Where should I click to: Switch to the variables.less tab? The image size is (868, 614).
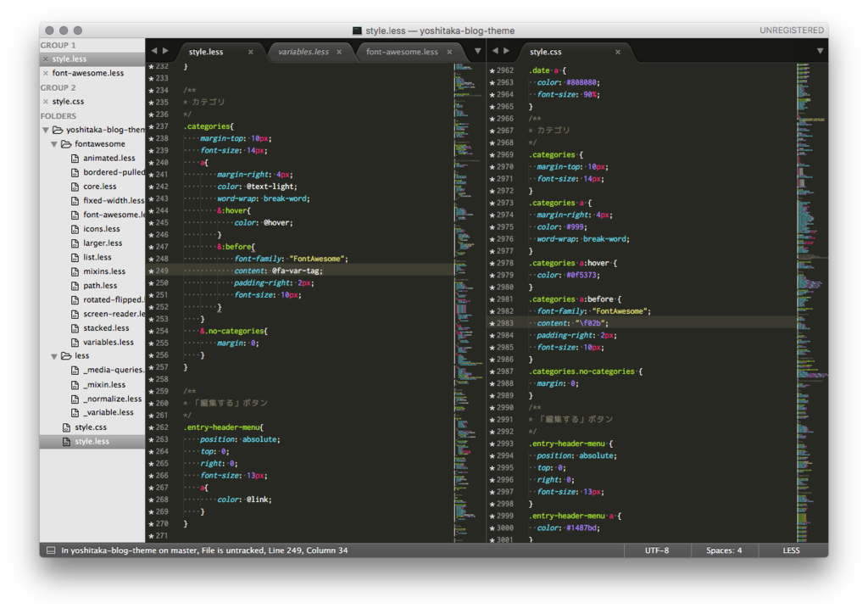click(303, 52)
